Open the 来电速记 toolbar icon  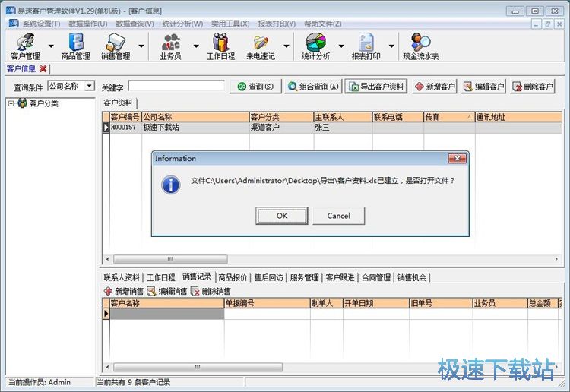click(x=261, y=46)
